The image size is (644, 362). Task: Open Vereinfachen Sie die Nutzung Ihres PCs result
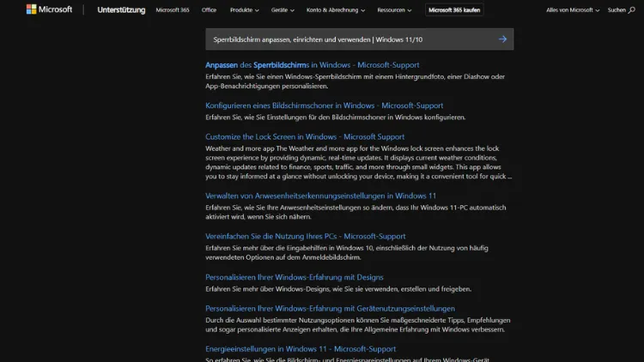[305, 237]
